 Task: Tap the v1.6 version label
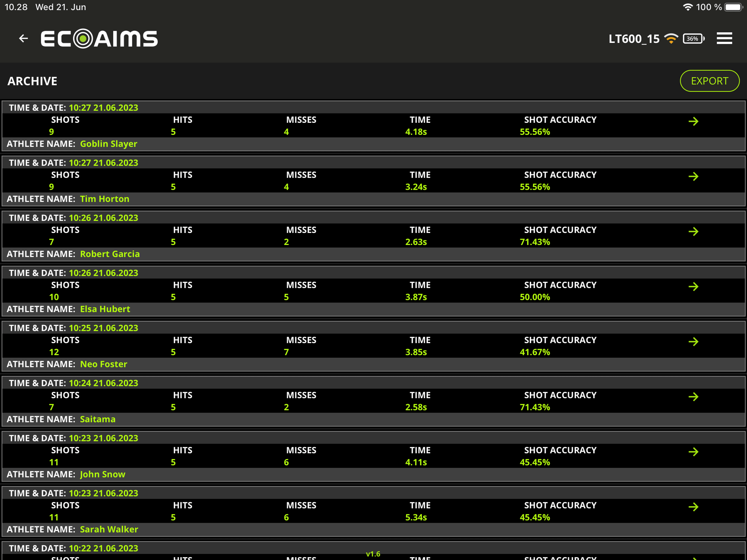tap(373, 554)
